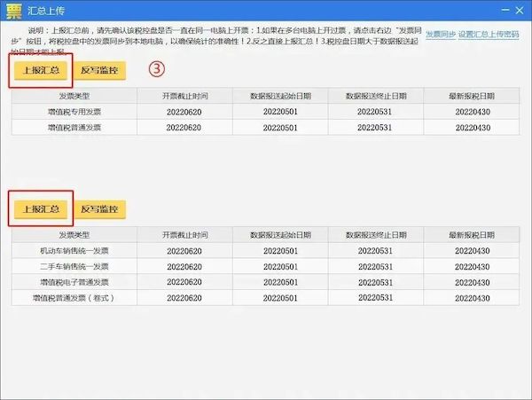Click 发票类型 header in the upper table
Image resolution: width=532 pixels, height=400 pixels.
tap(74, 96)
